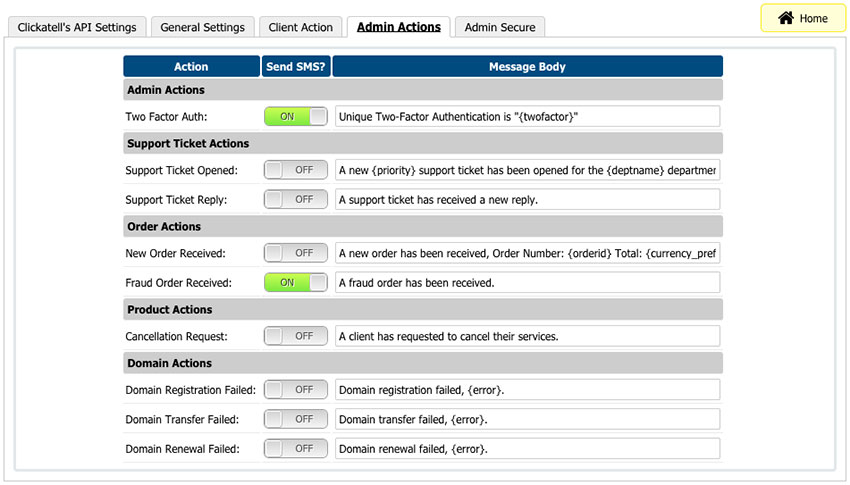Toggle New Order Received SMS on
850x485 pixels.
coord(295,253)
